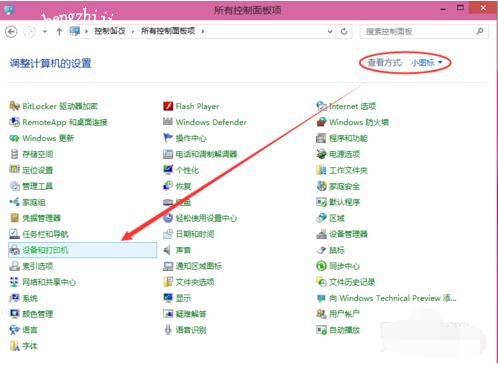Open 通知区域图标 link
Screen dimensions: 498x365
[x=199, y=266]
